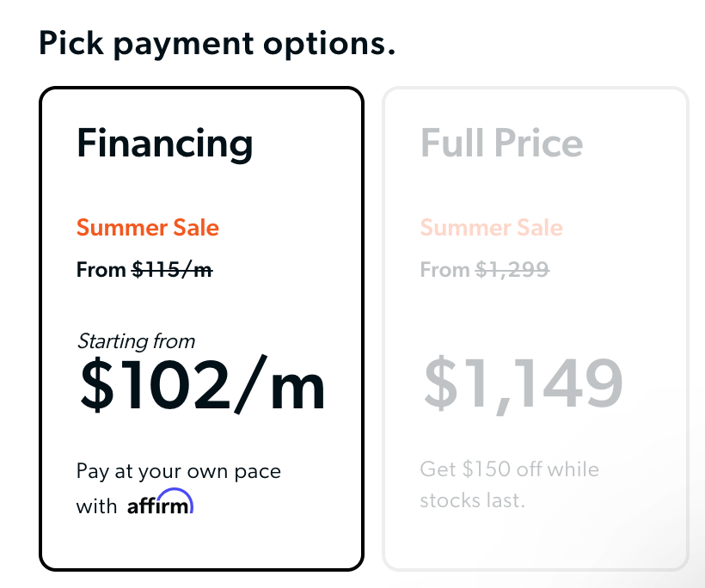Click the 'Pick payment options.' heading
The image size is (705, 588).
point(217,43)
